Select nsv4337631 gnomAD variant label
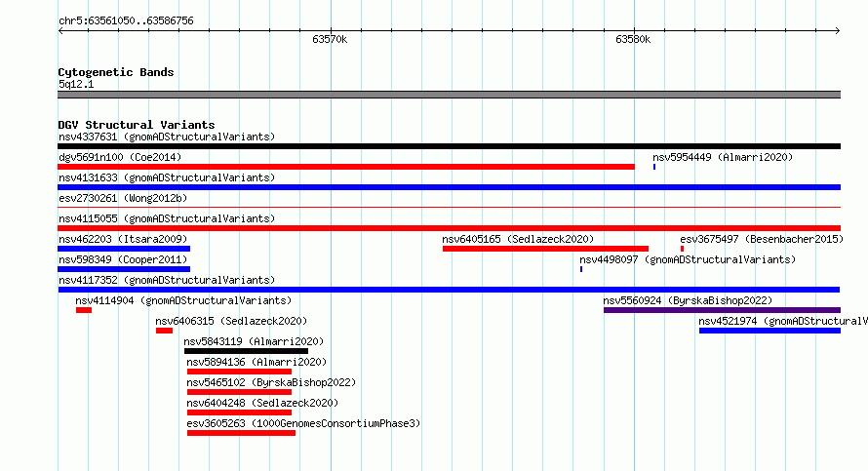This screenshot has width=868, height=471. pyautogui.click(x=167, y=137)
